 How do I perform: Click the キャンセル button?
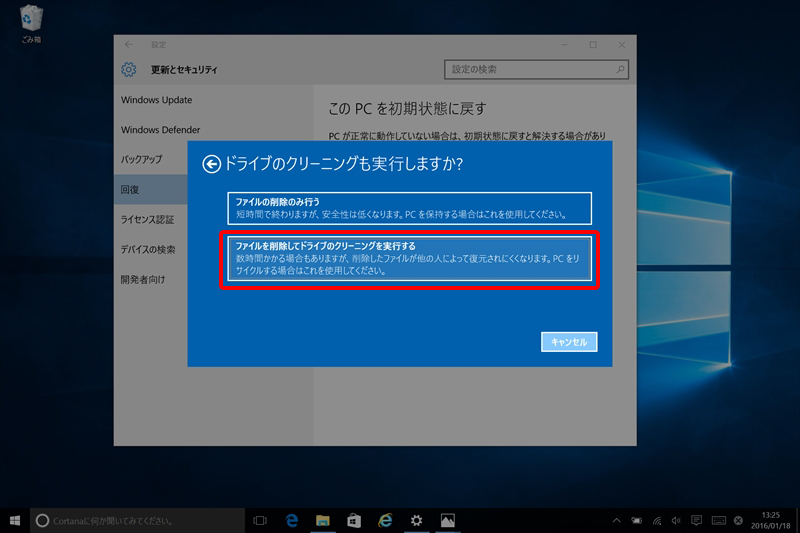click(569, 342)
